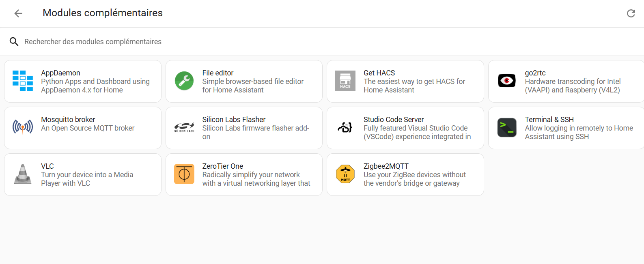Open the Get HACS add-on title
This screenshot has width=644, height=264.
(379, 73)
